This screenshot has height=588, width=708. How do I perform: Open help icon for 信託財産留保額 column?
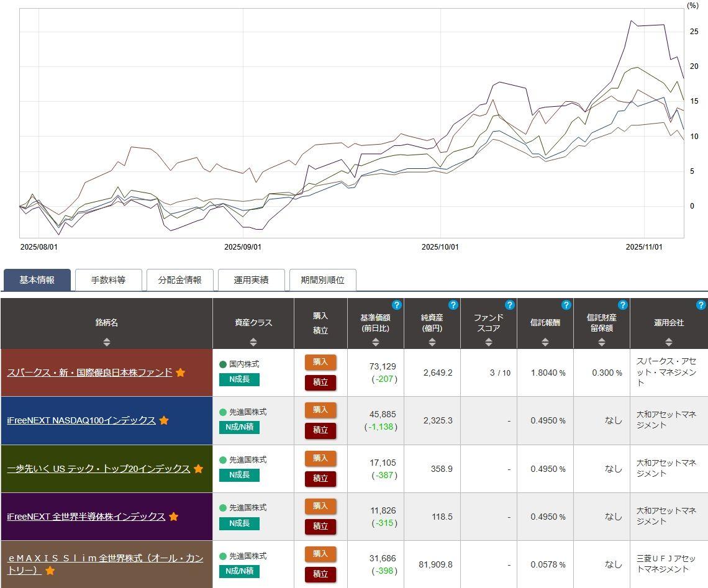tap(622, 305)
